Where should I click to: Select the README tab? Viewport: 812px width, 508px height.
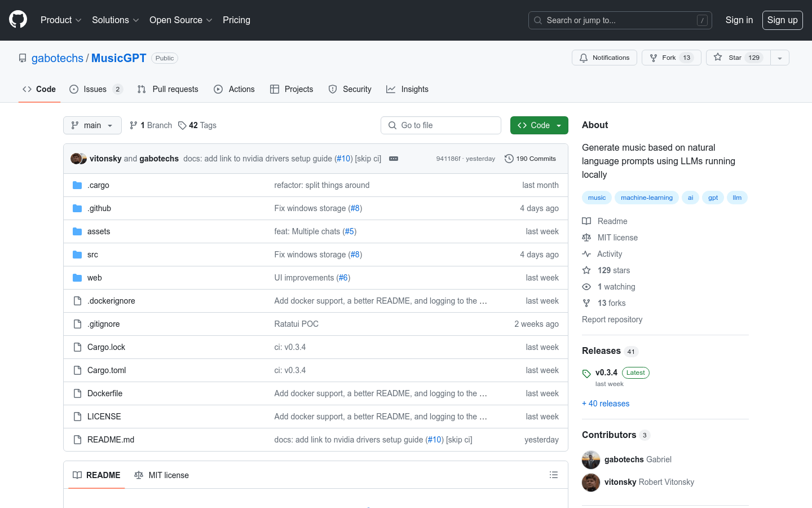[x=96, y=475]
